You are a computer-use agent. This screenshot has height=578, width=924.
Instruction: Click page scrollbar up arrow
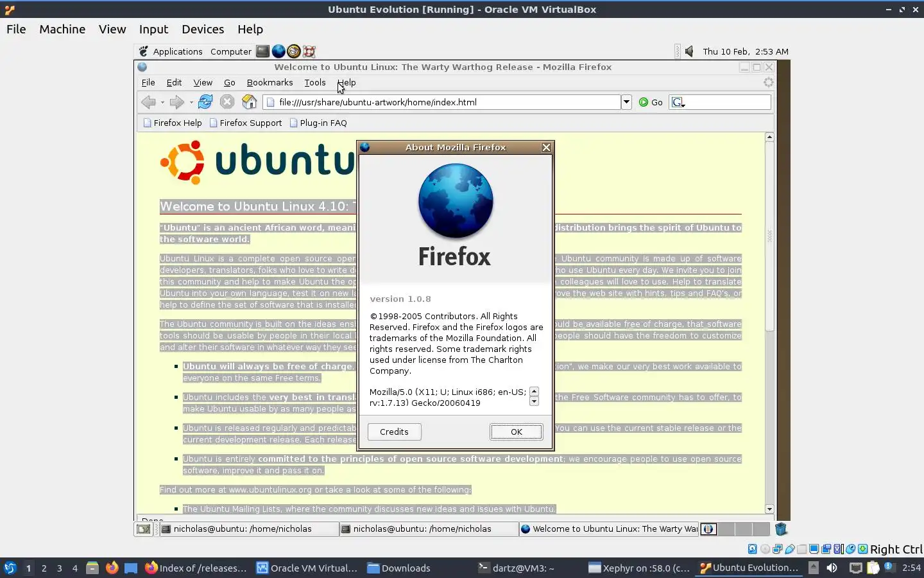769,137
